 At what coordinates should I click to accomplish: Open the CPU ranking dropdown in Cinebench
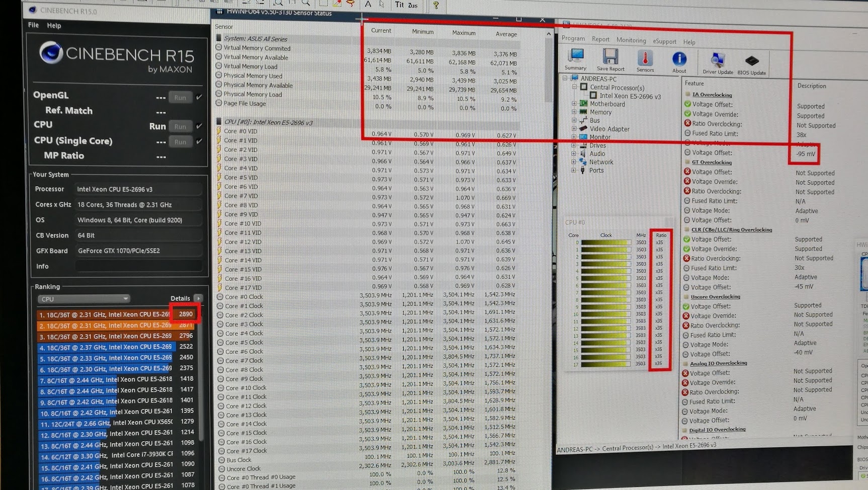83,299
